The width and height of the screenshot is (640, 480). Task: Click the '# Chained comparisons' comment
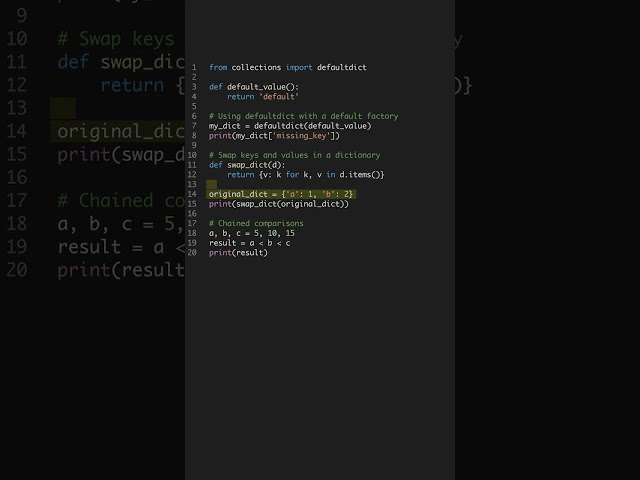tap(256, 224)
